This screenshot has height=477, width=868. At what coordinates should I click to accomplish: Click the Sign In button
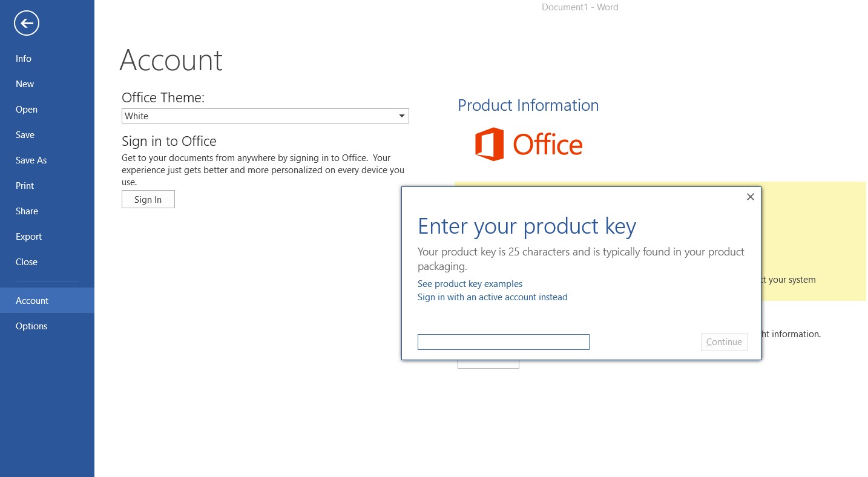(148, 199)
